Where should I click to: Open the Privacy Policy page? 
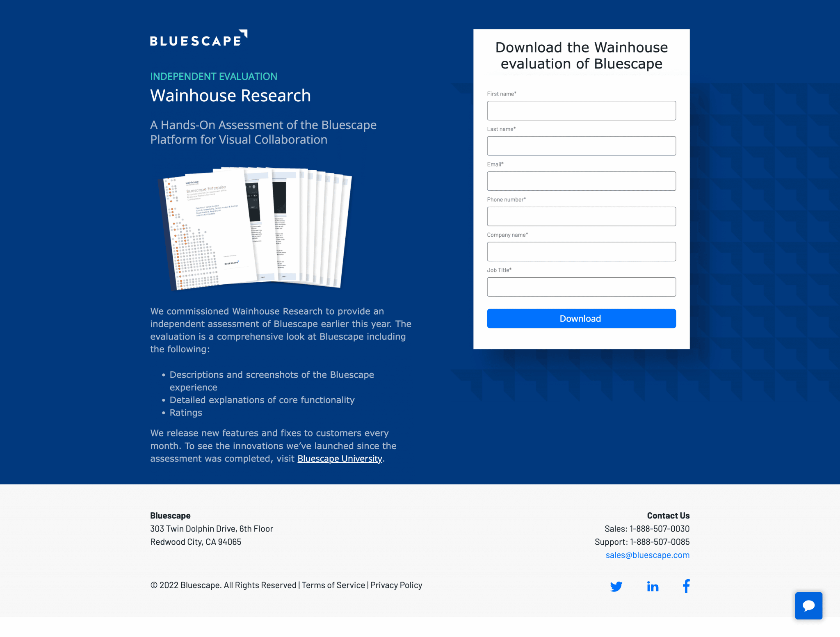tap(396, 585)
